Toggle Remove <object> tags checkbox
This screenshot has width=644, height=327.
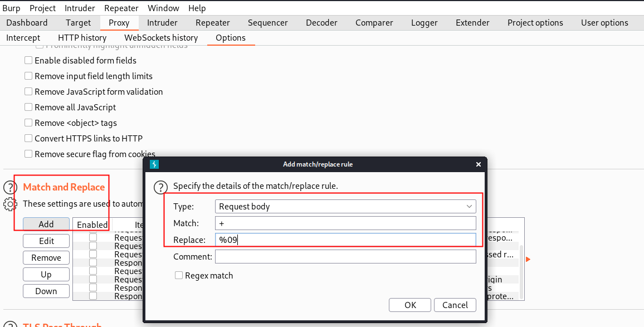pyautogui.click(x=28, y=123)
